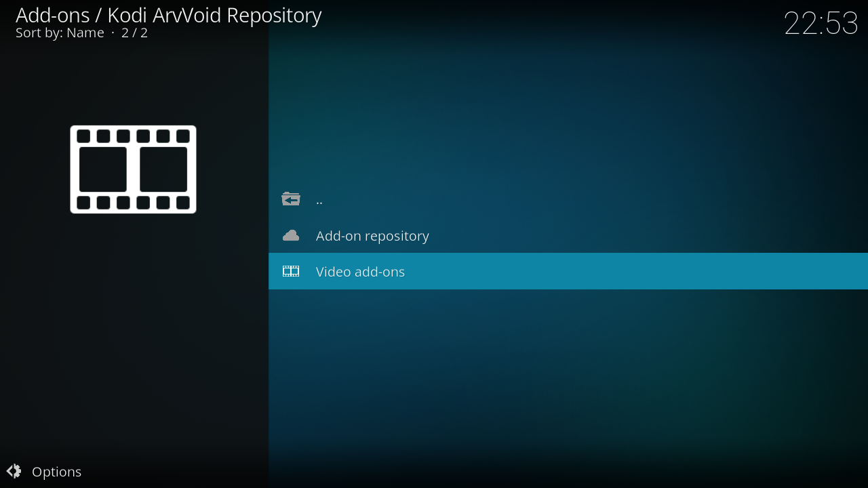Click "Add-ons" in the breadcrumb title
868x488 pixels.
53,15
